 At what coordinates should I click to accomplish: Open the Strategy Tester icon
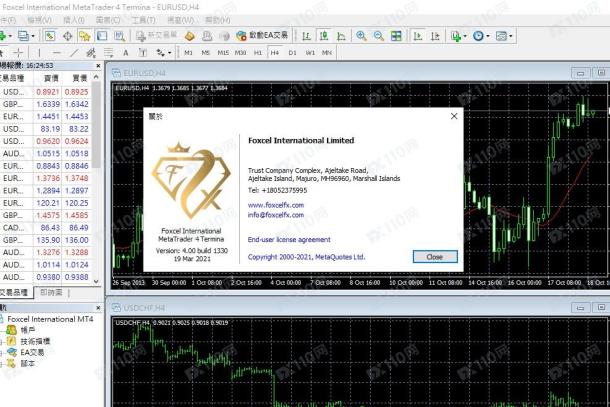[119, 36]
